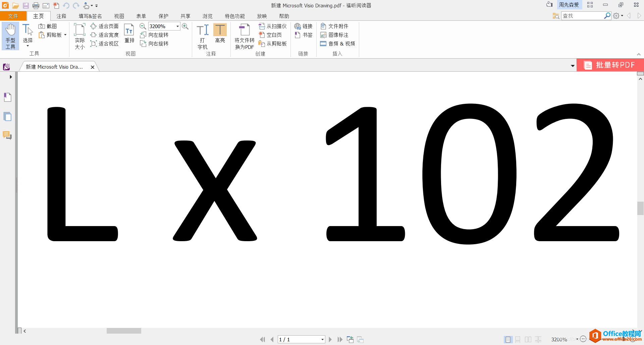Screen dimensions: 644x345
Task: Click the user account name 周先森爱
Action: point(569,5)
